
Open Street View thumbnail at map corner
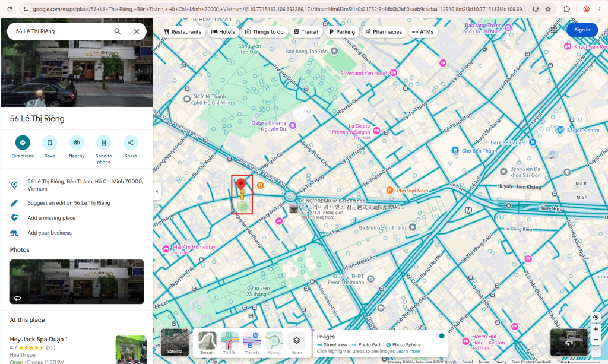click(569, 342)
